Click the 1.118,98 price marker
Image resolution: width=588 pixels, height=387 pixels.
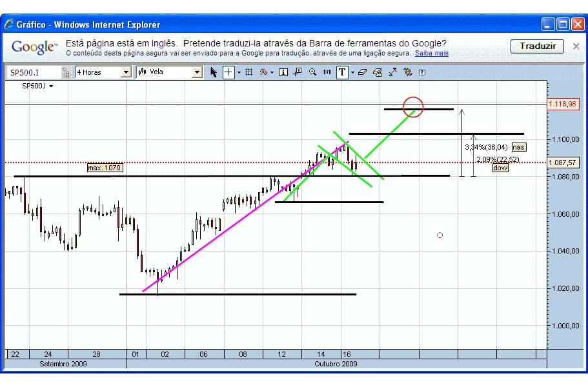click(x=562, y=104)
